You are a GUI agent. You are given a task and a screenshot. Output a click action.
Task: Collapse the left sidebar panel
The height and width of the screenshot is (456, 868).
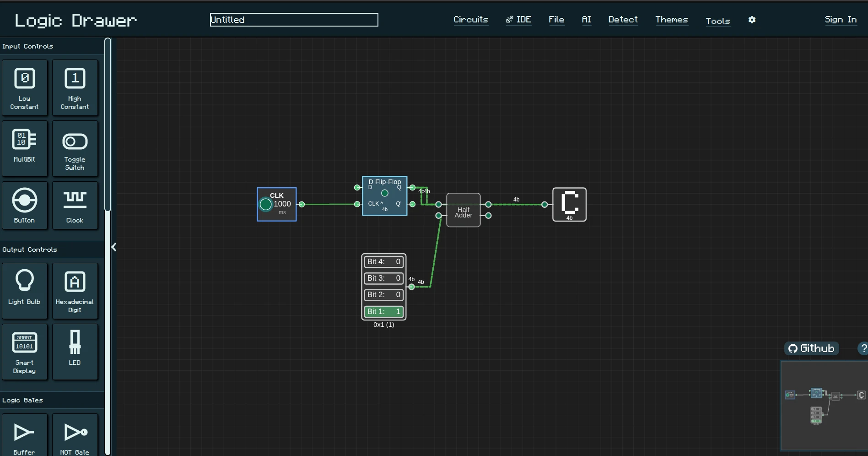[114, 247]
